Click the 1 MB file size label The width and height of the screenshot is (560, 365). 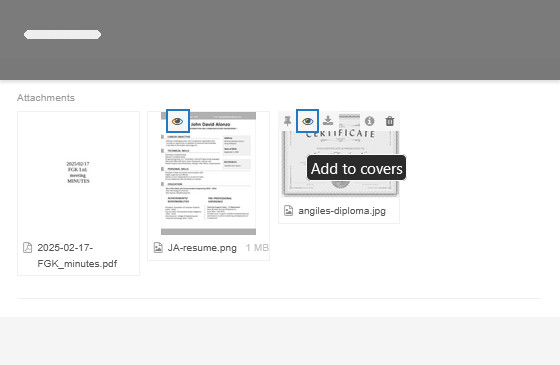click(257, 248)
